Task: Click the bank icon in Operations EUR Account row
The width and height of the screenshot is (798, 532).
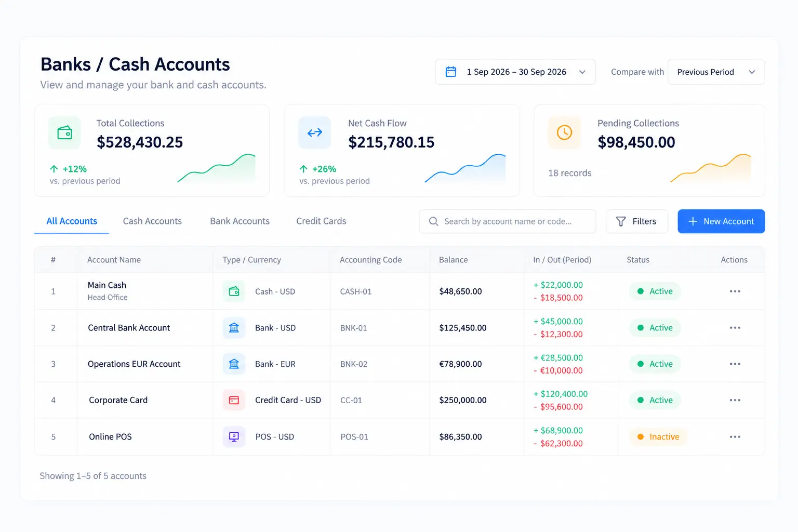Action: (x=234, y=364)
